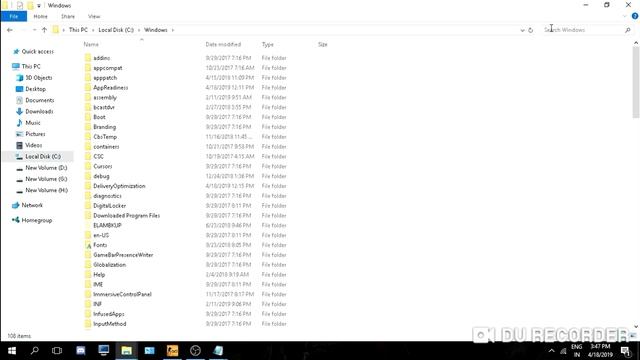Open Network in navigation pane
Viewport: 640px width, 360px height.
point(31,205)
